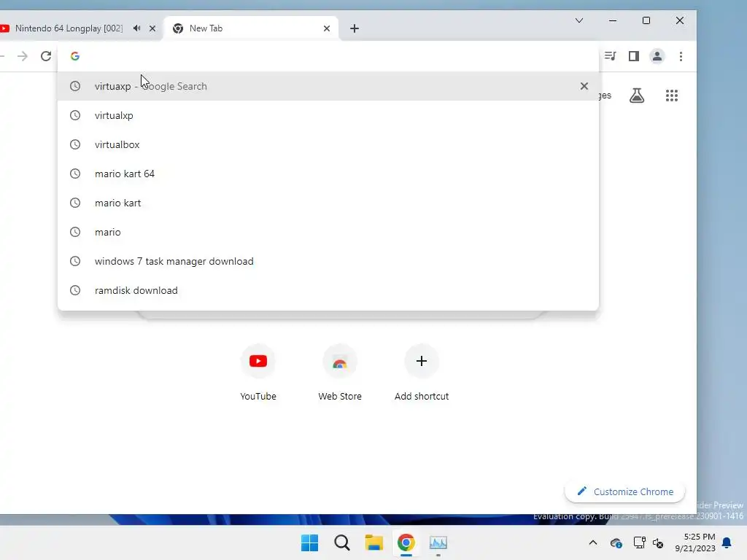The image size is (747, 560).
Task: Click the clock icon beside ramdisk download
Action: (x=75, y=290)
